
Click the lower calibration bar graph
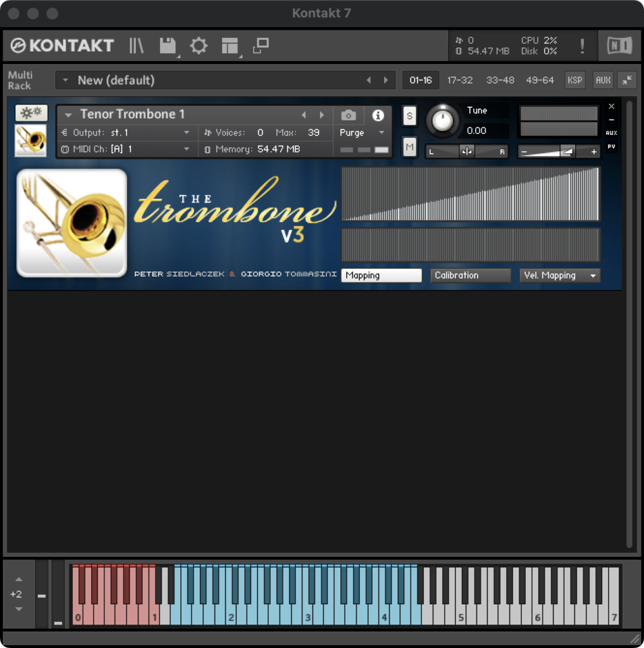point(470,245)
